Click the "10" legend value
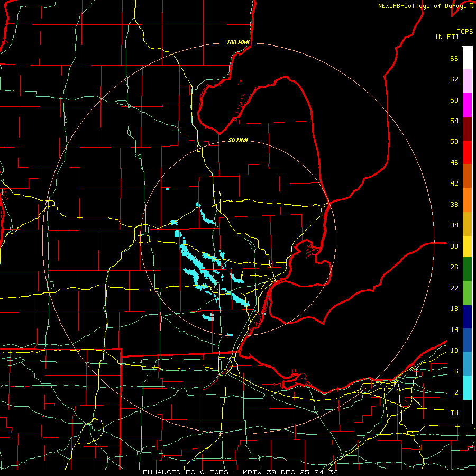Viewport: 476px width, 476px height. pyautogui.click(x=454, y=351)
